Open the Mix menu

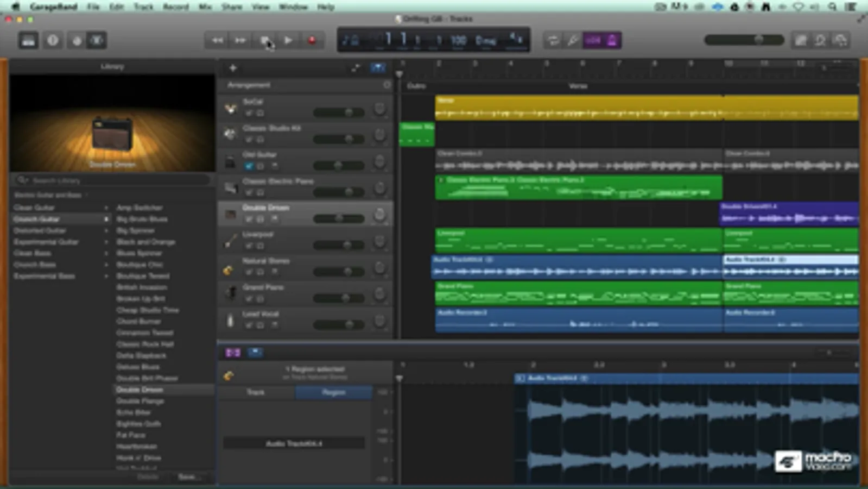point(205,7)
